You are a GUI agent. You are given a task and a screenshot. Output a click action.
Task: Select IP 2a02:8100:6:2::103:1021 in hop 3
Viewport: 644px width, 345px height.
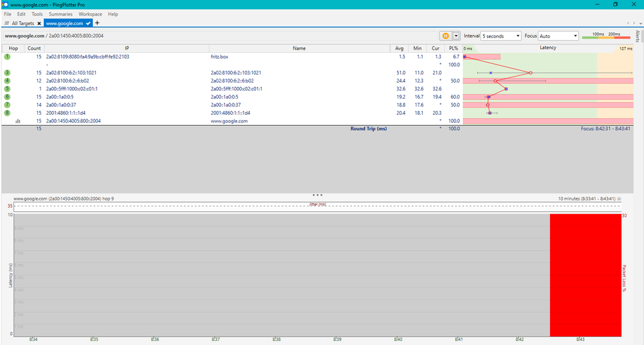point(71,73)
